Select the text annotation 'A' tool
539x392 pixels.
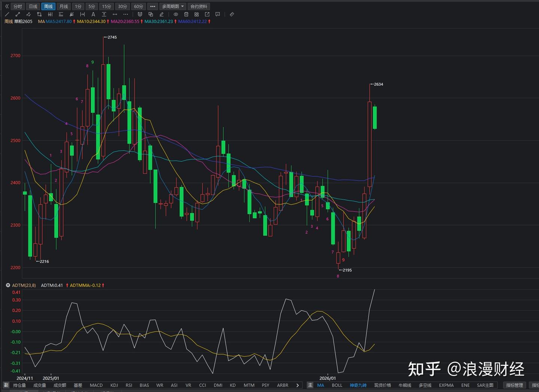coord(93,14)
